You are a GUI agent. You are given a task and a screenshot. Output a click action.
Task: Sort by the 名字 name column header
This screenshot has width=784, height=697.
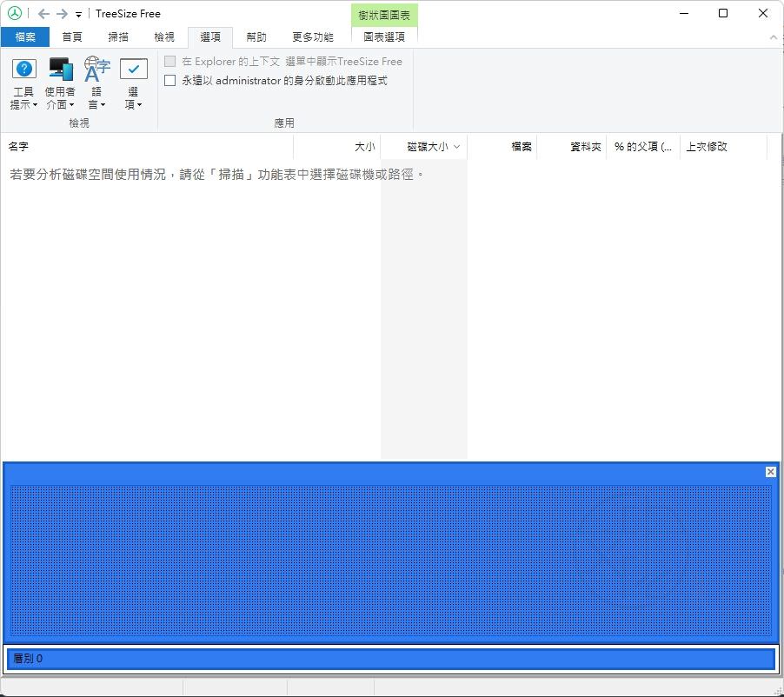(147, 147)
